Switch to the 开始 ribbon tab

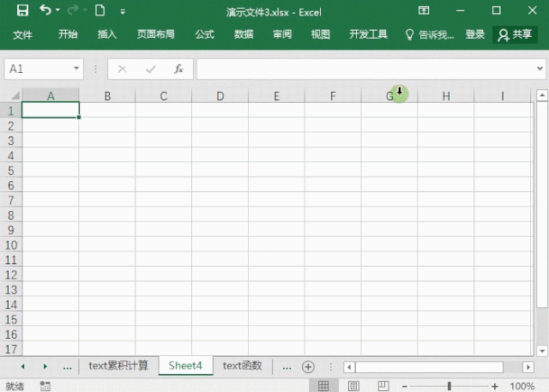(x=68, y=34)
